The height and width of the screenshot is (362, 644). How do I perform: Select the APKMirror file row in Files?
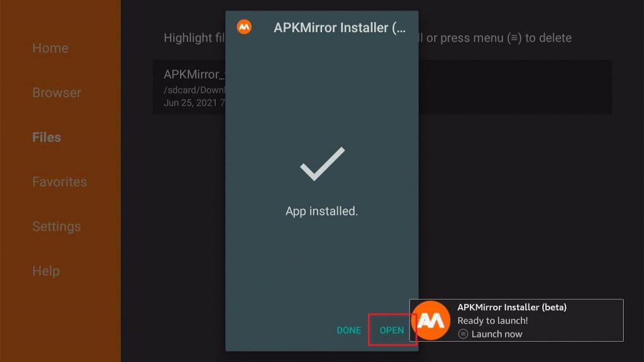pyautogui.click(x=382, y=87)
